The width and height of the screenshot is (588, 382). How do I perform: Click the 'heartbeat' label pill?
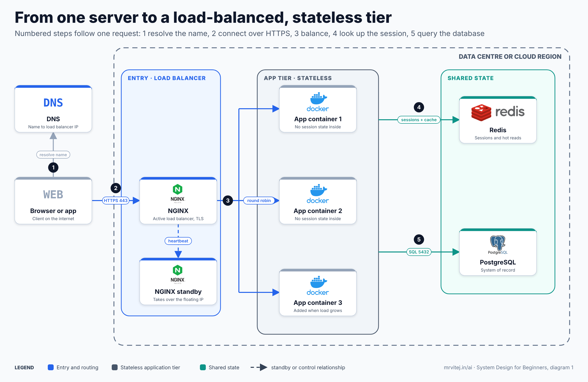tap(178, 241)
